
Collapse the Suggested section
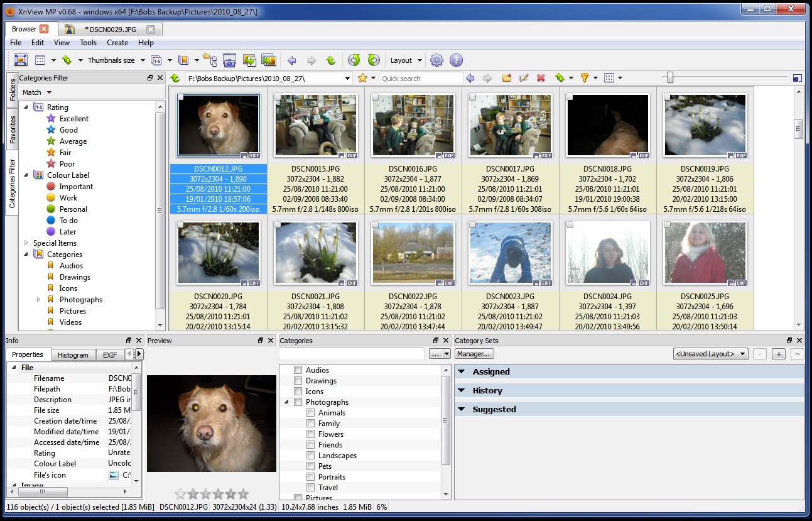[x=462, y=409]
